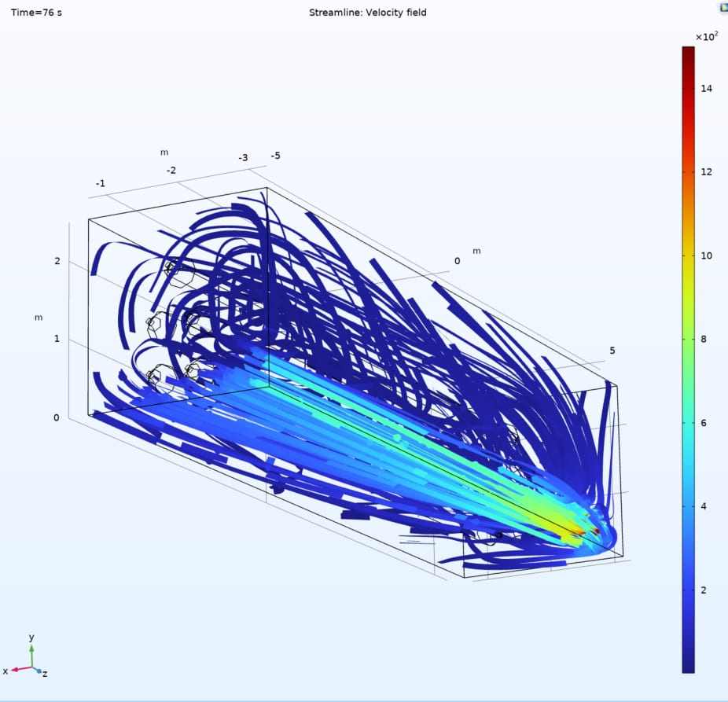
Task: Click the axis tick label -2
Action: click(x=171, y=171)
